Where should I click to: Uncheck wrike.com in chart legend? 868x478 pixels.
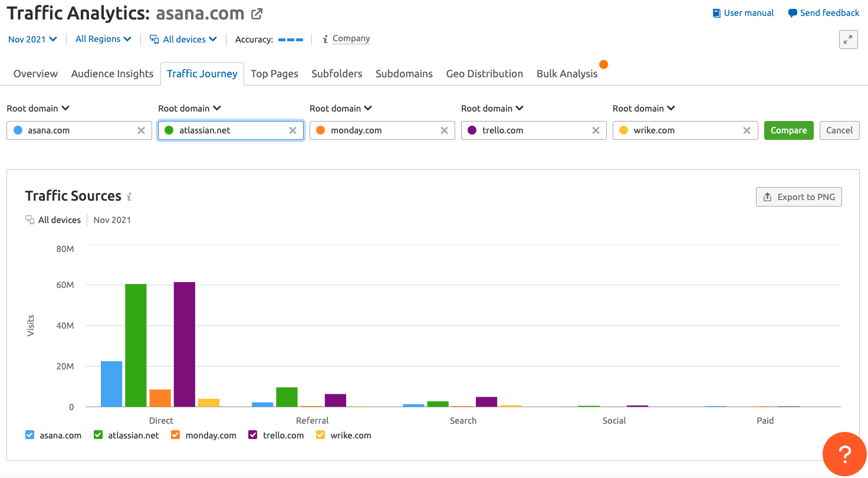(321, 435)
